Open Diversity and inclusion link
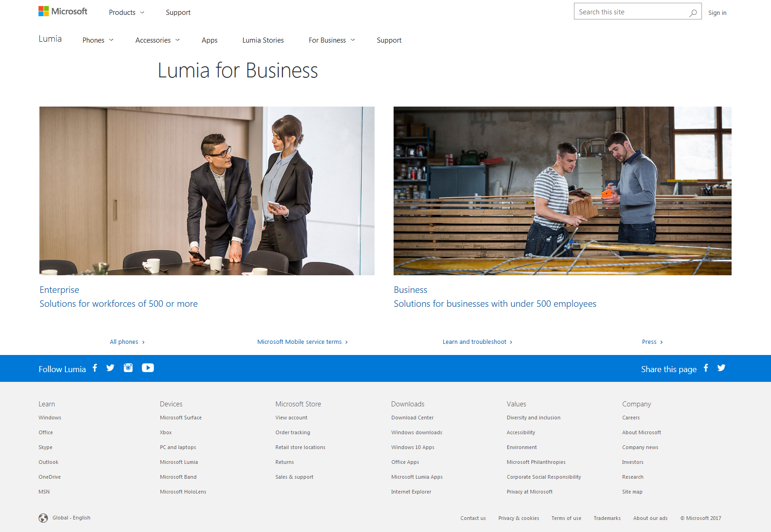771x532 pixels. pyautogui.click(x=534, y=418)
